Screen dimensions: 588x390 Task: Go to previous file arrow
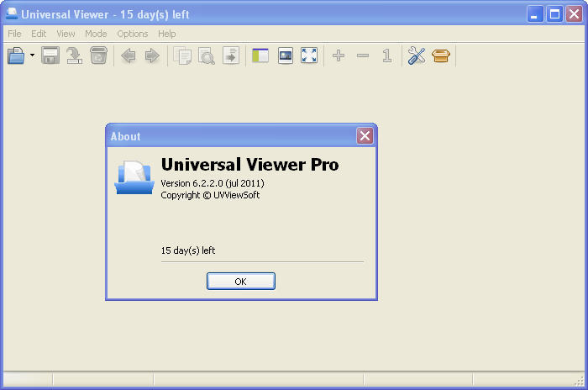(129, 56)
